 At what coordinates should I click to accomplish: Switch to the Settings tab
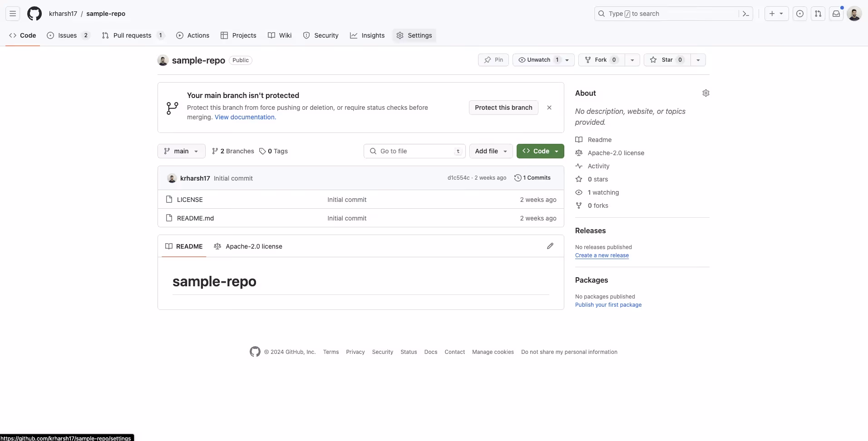[x=414, y=35]
